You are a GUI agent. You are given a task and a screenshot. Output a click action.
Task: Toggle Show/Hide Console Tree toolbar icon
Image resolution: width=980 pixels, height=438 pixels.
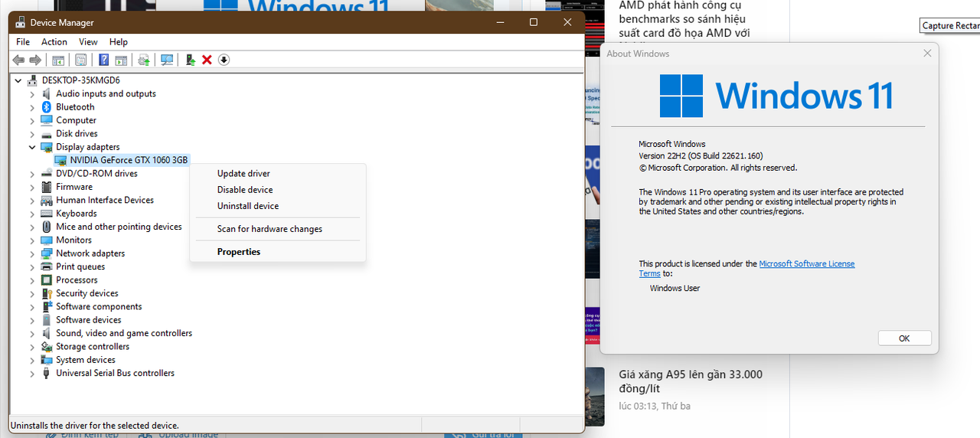(x=58, y=60)
